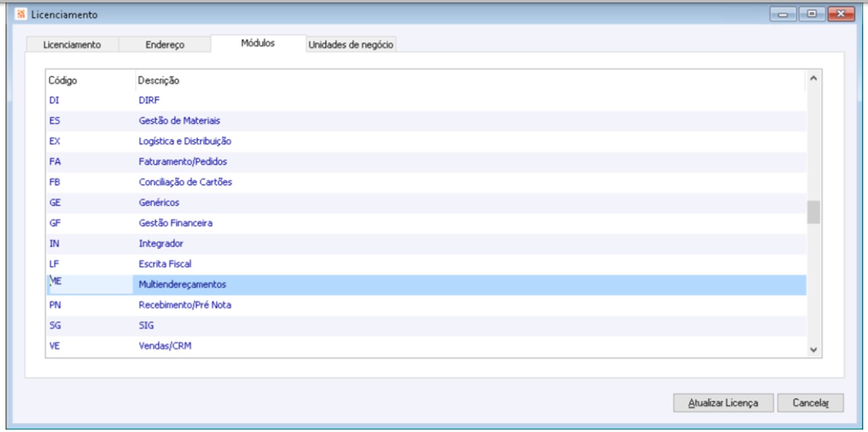
Task: Click the GF code cell
Action: (x=90, y=224)
